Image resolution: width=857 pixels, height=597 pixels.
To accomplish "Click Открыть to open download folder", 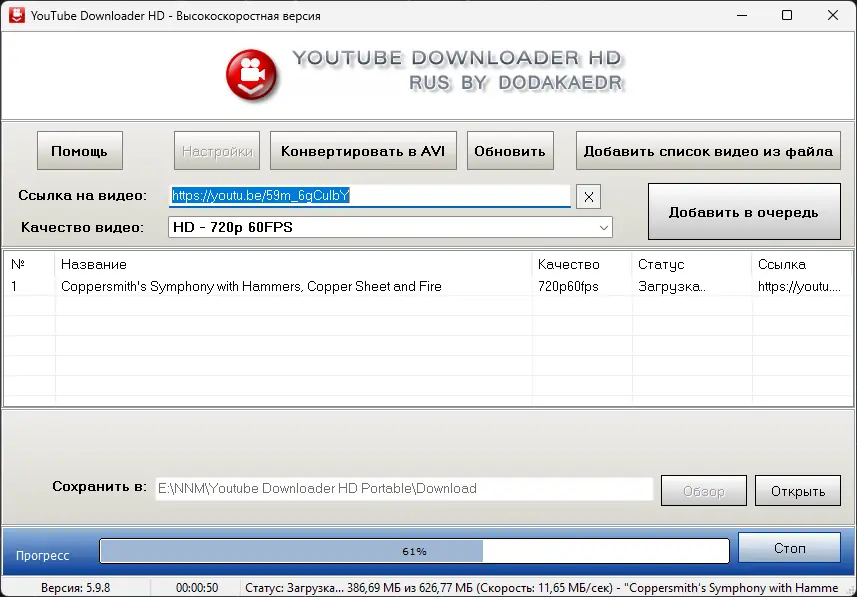I will pyautogui.click(x=798, y=491).
